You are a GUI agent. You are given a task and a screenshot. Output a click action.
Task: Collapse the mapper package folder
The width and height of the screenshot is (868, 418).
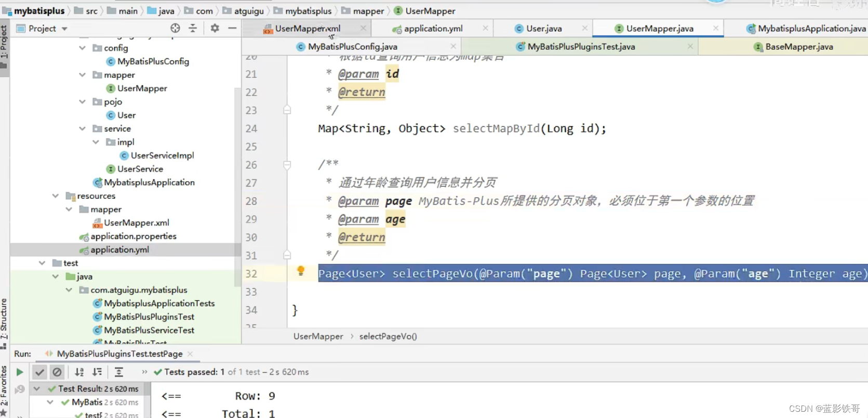(x=82, y=75)
